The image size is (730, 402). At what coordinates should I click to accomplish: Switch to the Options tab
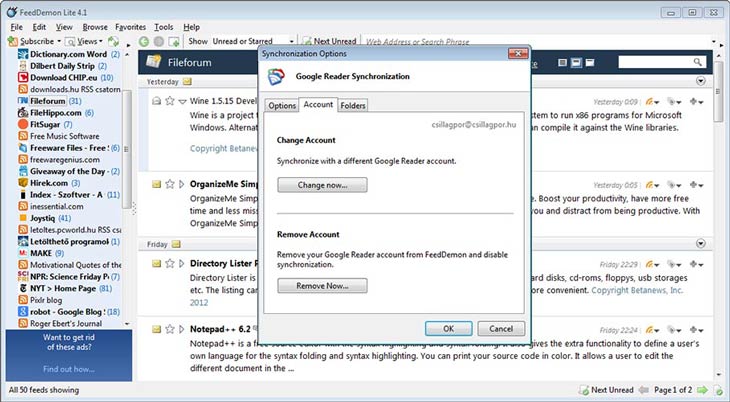(282, 105)
